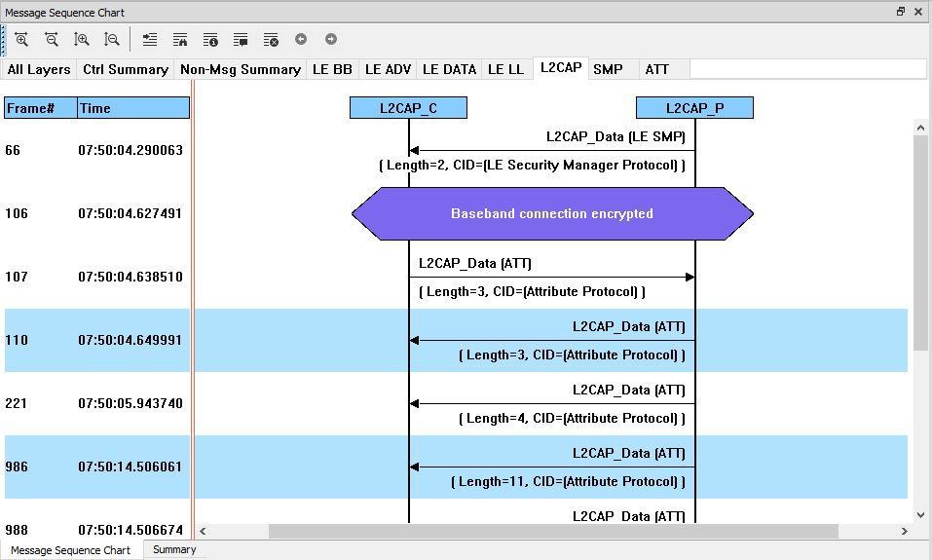
Task: Click the vertical zoom in icon
Action: click(82, 40)
